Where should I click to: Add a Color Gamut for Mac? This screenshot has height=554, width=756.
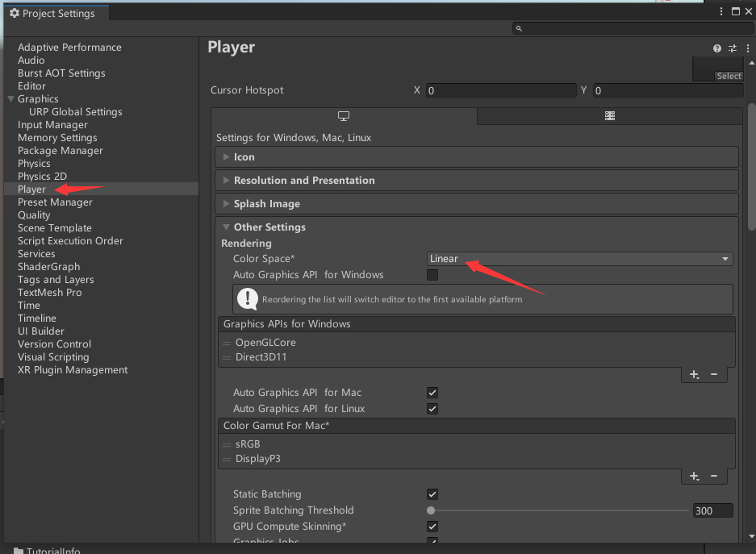point(694,477)
